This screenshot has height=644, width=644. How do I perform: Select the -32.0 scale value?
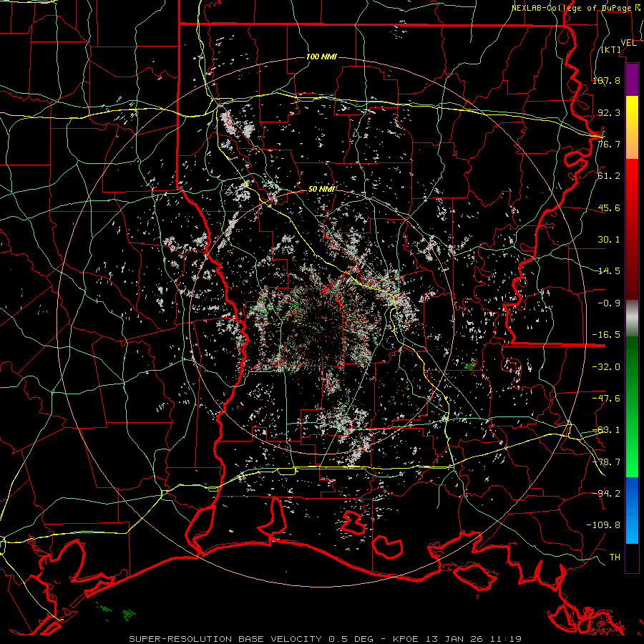click(606, 366)
